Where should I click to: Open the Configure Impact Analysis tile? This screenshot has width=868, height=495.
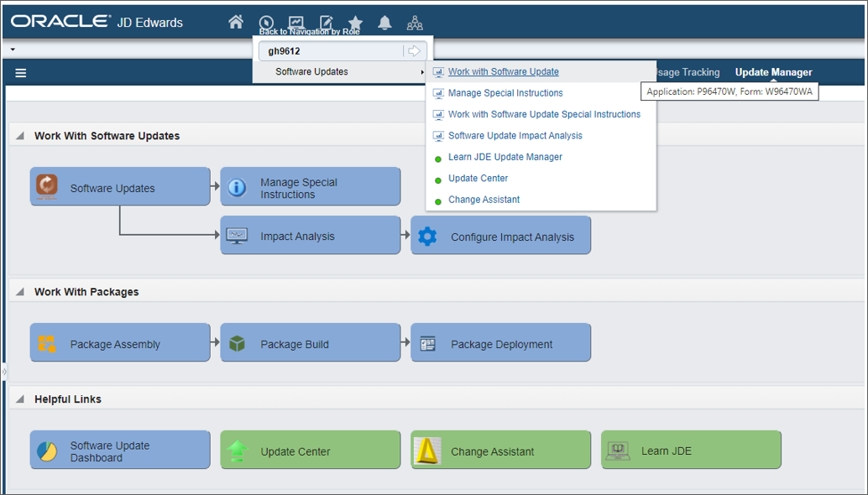[501, 235]
